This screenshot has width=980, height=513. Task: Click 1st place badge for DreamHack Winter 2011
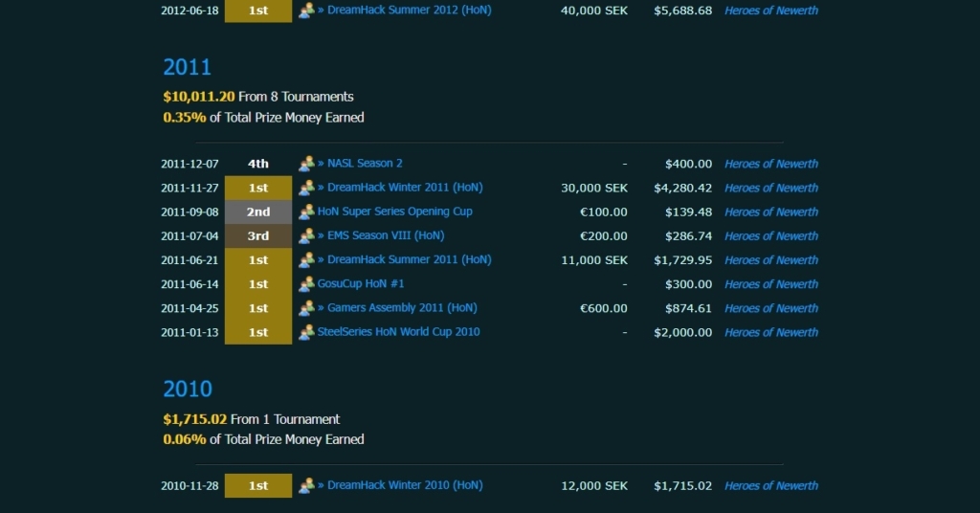point(258,188)
